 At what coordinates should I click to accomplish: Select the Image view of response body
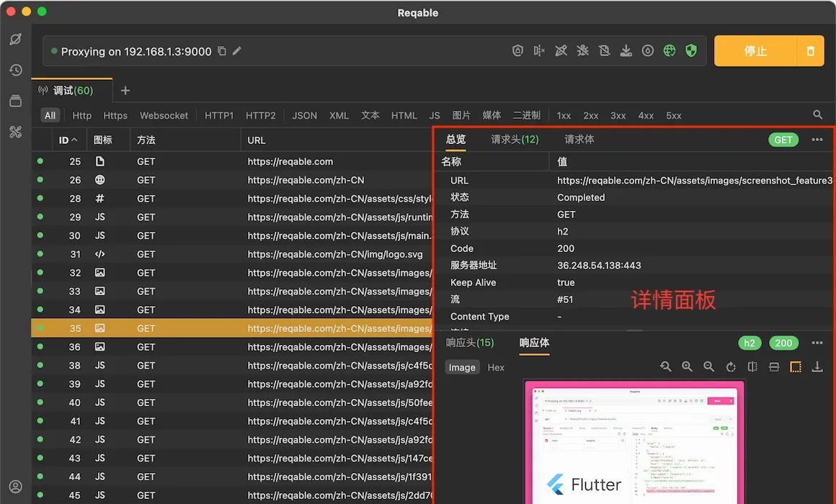462,367
